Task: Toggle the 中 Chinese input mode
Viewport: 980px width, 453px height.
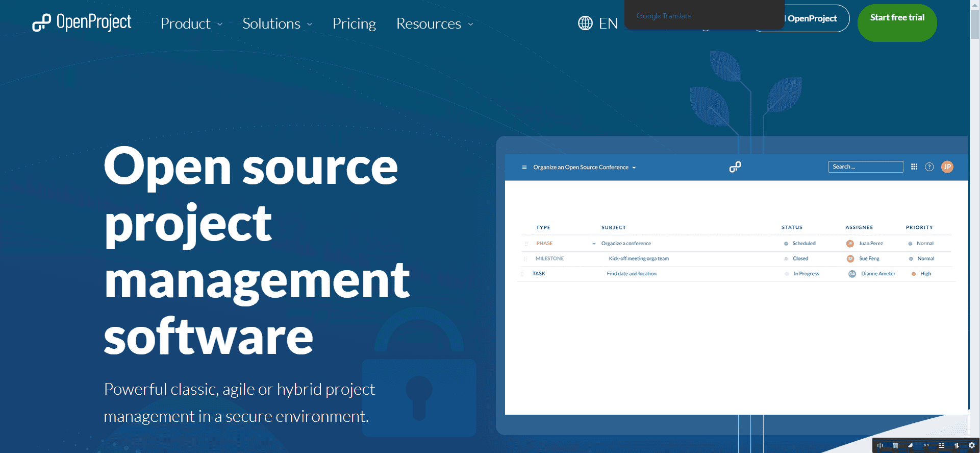Action: click(880, 445)
